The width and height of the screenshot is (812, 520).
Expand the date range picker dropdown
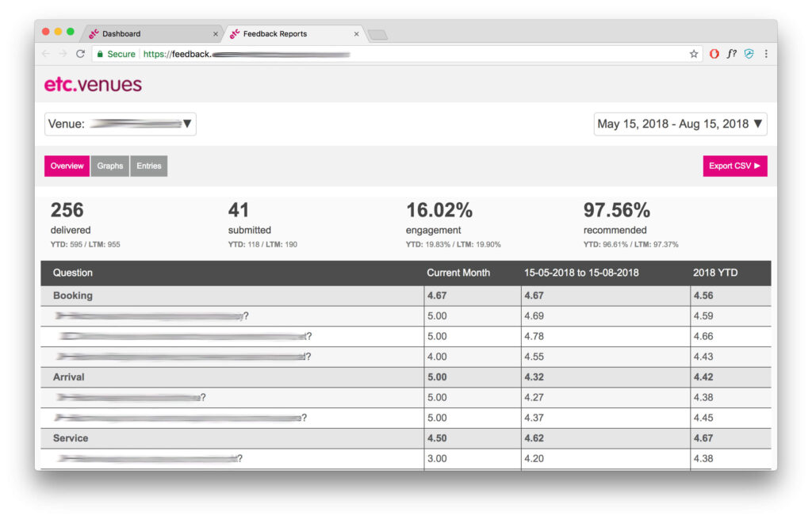click(x=680, y=124)
